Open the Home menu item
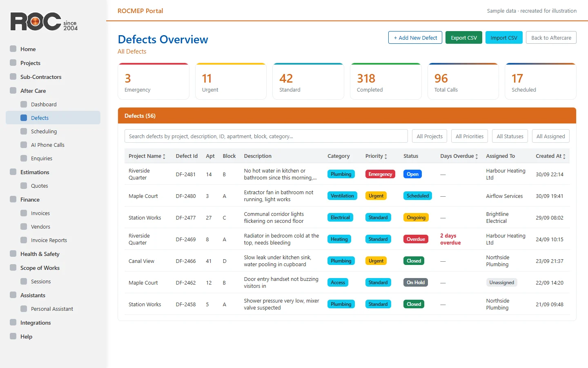This screenshot has width=588, height=368. (x=53, y=49)
